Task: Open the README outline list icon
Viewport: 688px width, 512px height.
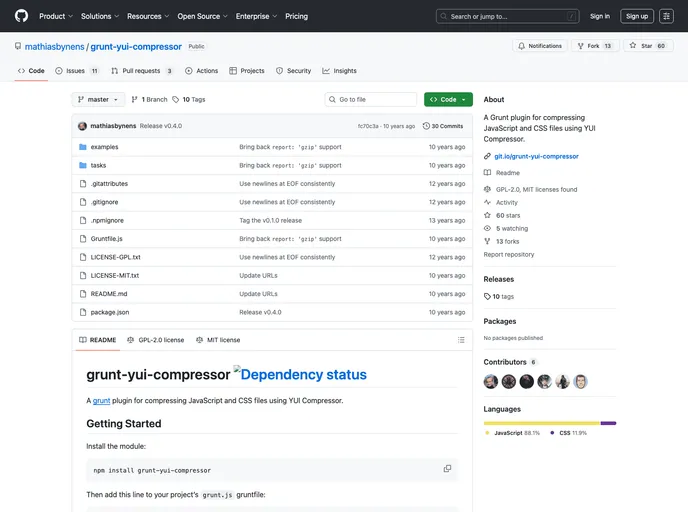Action: 461,340
